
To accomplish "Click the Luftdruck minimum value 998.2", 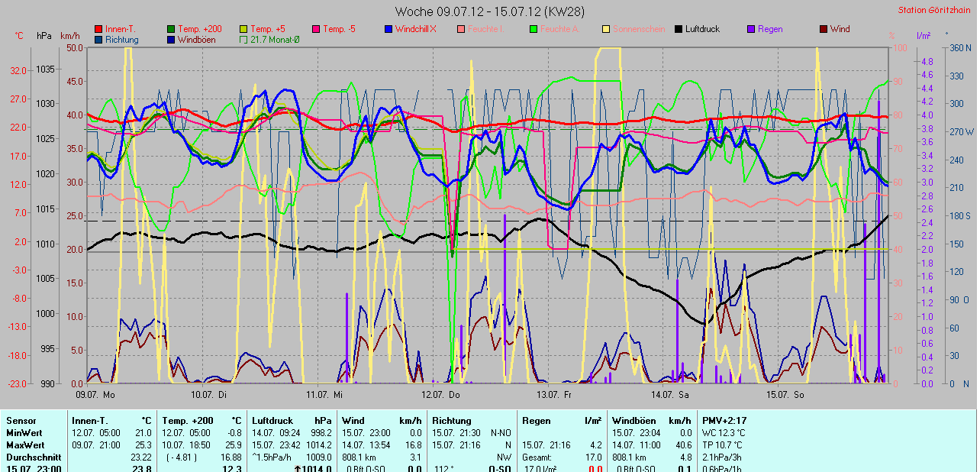I will pyautogui.click(x=321, y=433).
